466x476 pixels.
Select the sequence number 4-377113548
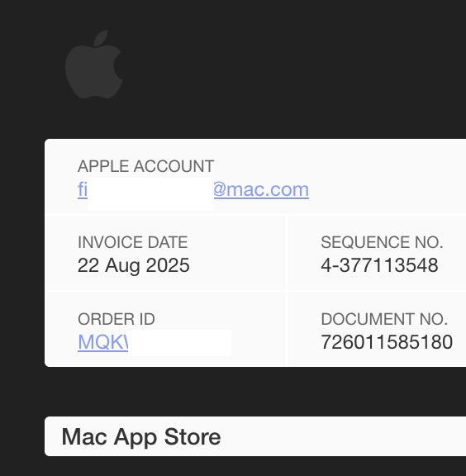pyautogui.click(x=379, y=265)
